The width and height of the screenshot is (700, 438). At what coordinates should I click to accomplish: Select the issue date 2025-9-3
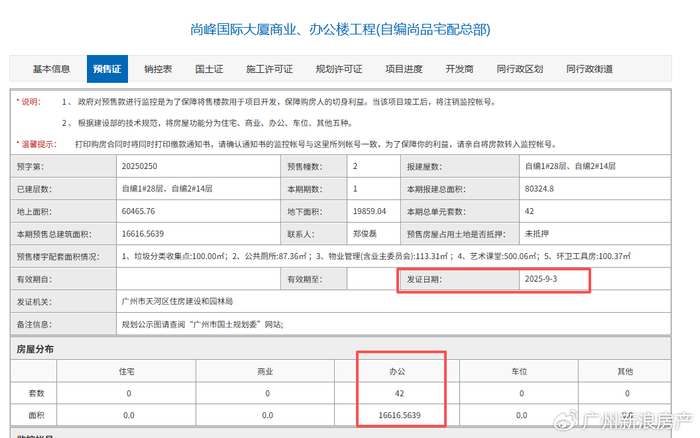pyautogui.click(x=541, y=279)
